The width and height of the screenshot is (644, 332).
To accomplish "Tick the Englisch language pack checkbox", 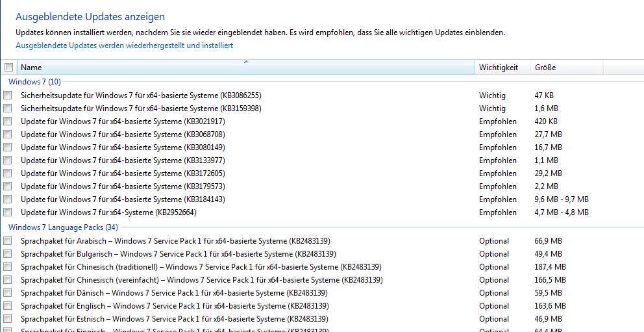I will click(8, 306).
